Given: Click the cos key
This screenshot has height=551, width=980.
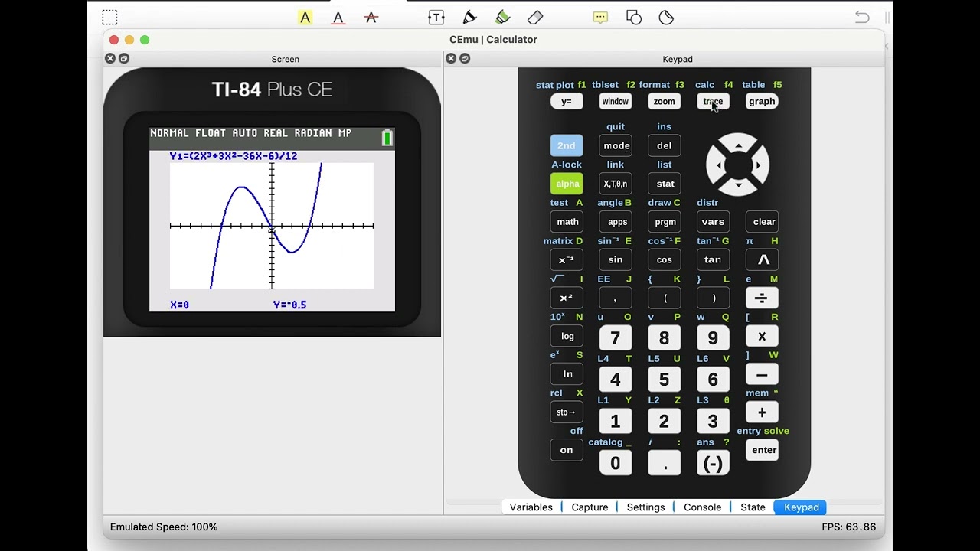Looking at the screenshot, I should pos(664,259).
